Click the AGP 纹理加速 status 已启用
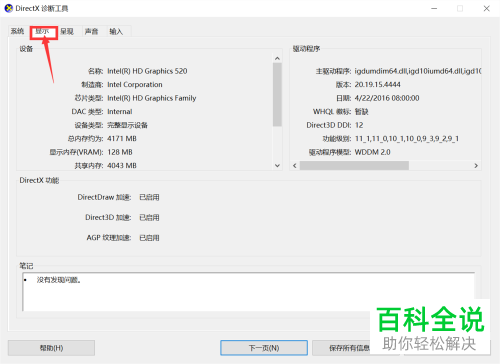This screenshot has width=500, height=364. [x=149, y=238]
